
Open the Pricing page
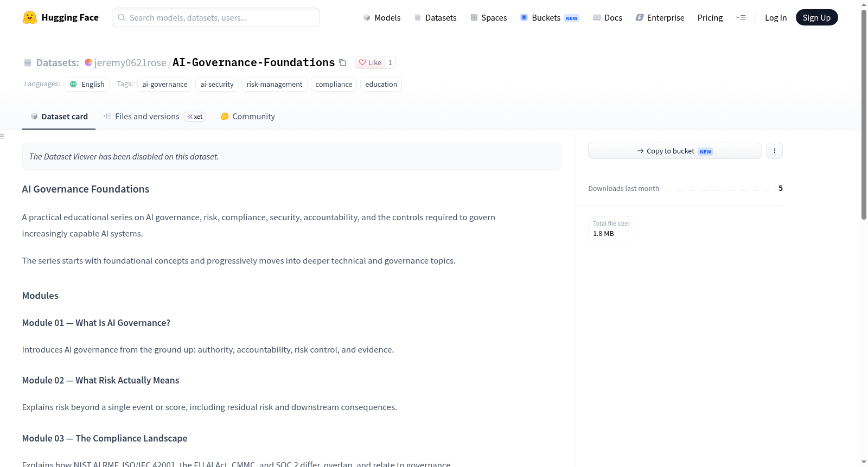click(710, 17)
